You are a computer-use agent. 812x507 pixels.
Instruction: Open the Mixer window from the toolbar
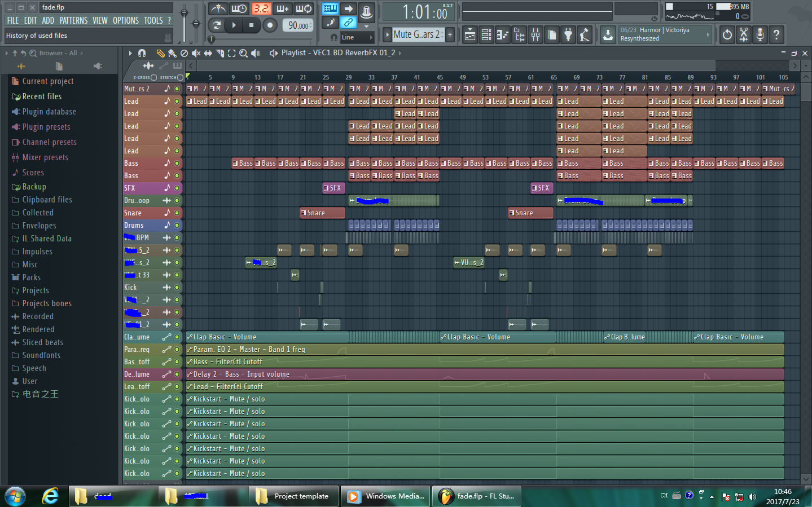point(536,35)
